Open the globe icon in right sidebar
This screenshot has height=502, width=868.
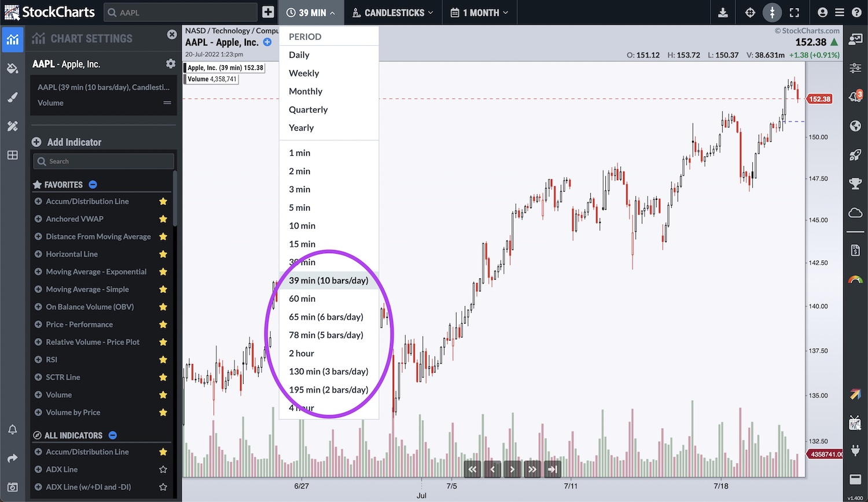pyautogui.click(x=855, y=126)
